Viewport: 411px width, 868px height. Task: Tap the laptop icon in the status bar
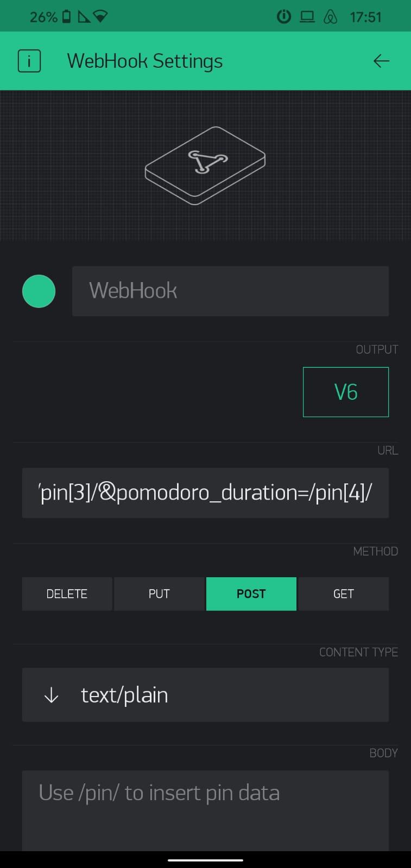pyautogui.click(x=307, y=17)
